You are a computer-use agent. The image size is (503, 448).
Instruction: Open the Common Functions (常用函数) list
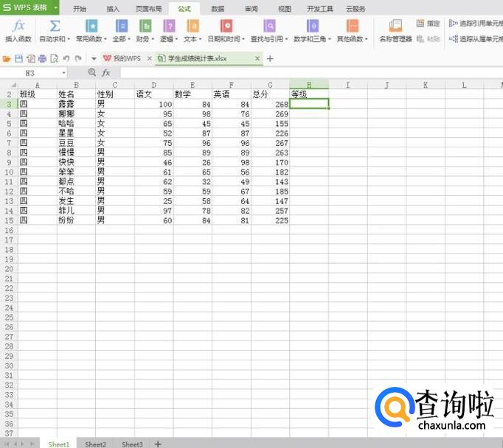[91, 31]
